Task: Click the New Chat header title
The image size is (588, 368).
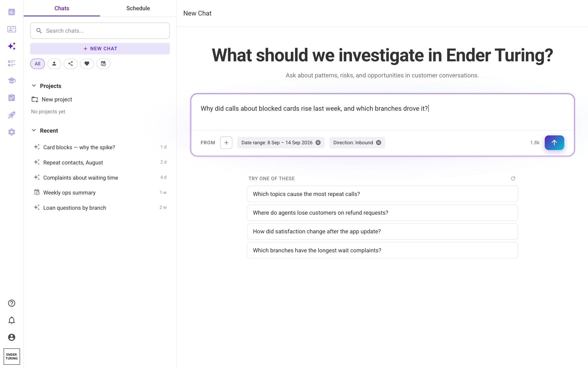Action: click(x=197, y=13)
